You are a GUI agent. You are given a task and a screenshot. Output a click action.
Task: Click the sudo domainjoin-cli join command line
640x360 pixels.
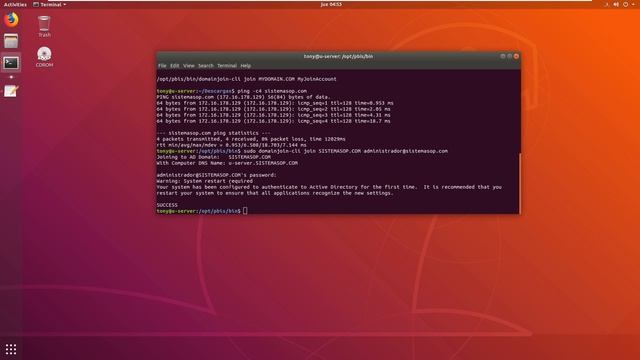point(302,151)
